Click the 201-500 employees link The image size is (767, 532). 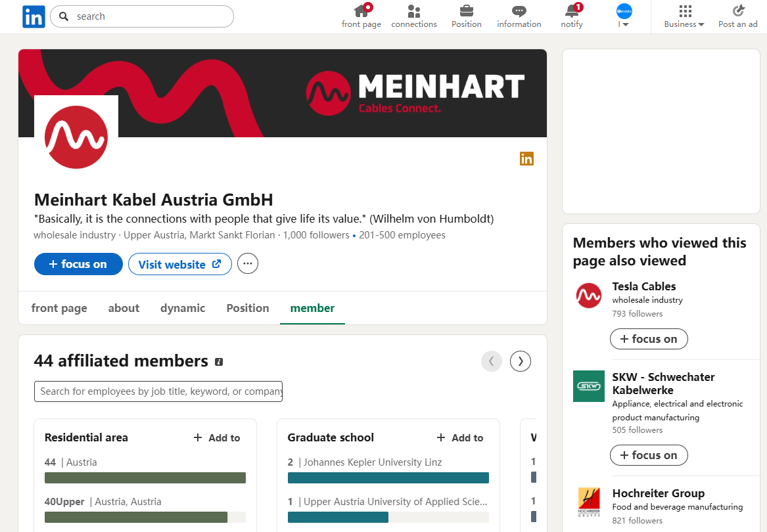pos(402,235)
